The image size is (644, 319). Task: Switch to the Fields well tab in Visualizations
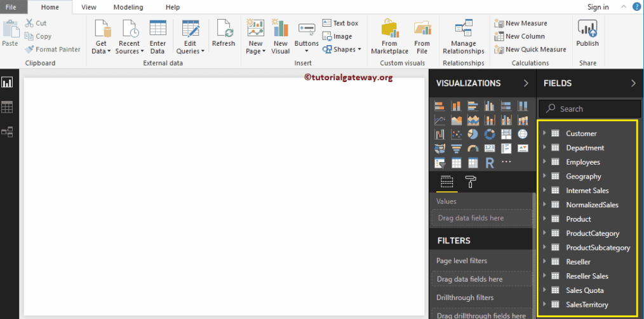coord(446,182)
